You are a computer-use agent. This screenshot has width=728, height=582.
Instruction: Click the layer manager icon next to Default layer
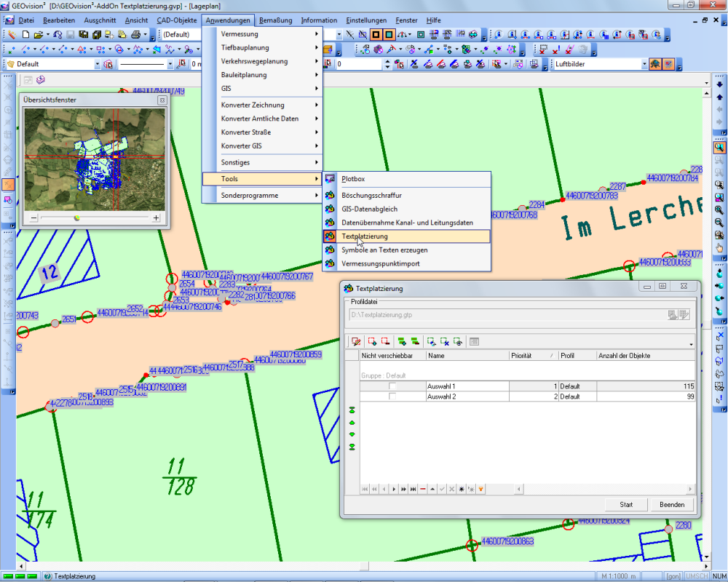[108, 64]
